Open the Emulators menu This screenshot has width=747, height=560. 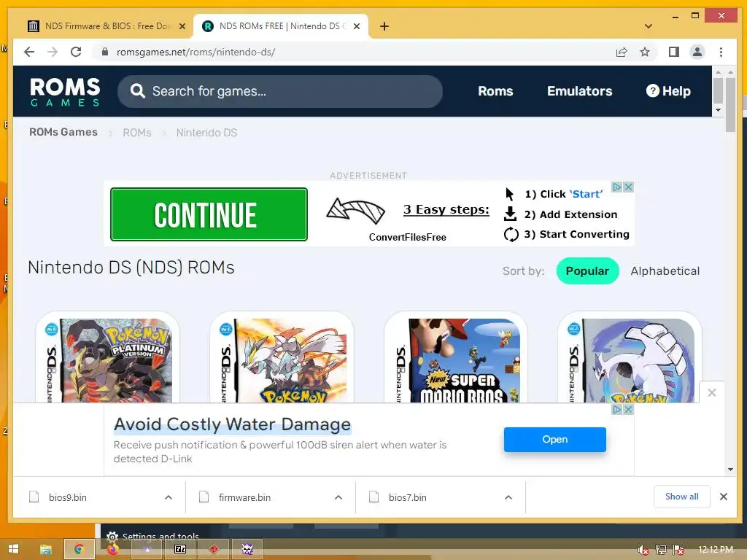point(579,91)
